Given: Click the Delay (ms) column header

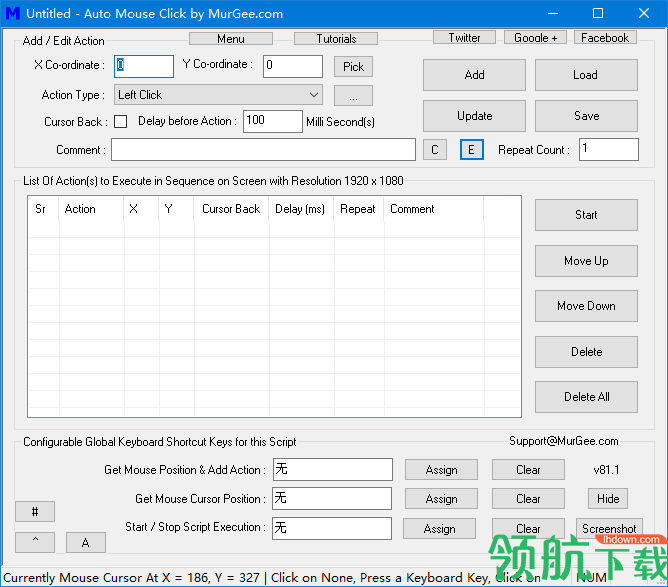Looking at the screenshot, I should 301,209.
